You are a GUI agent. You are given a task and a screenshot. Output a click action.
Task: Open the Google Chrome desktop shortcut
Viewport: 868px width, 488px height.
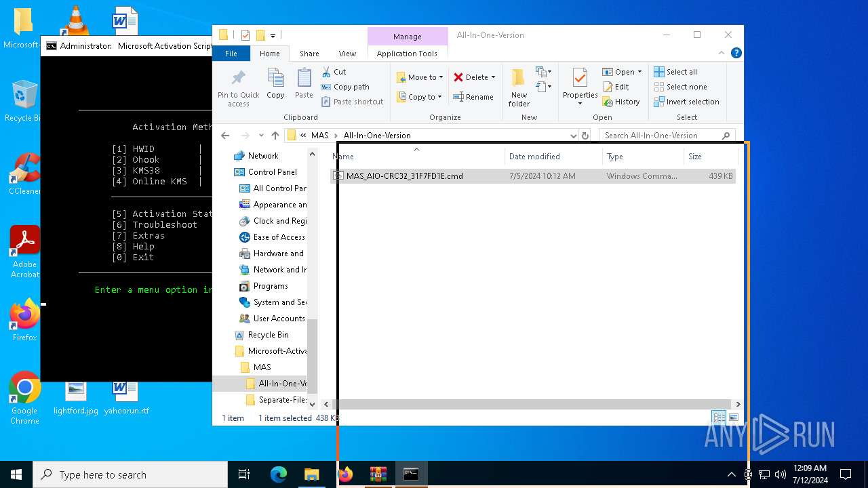24,398
